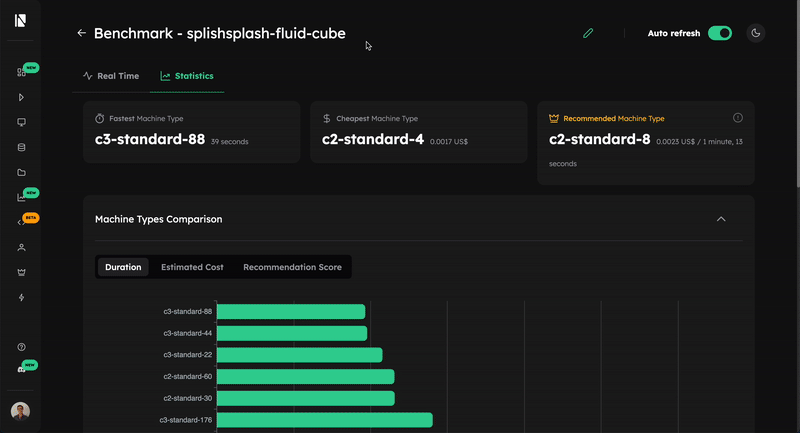
Task: Open the lightning bolt icon in sidebar
Action: pos(21,297)
